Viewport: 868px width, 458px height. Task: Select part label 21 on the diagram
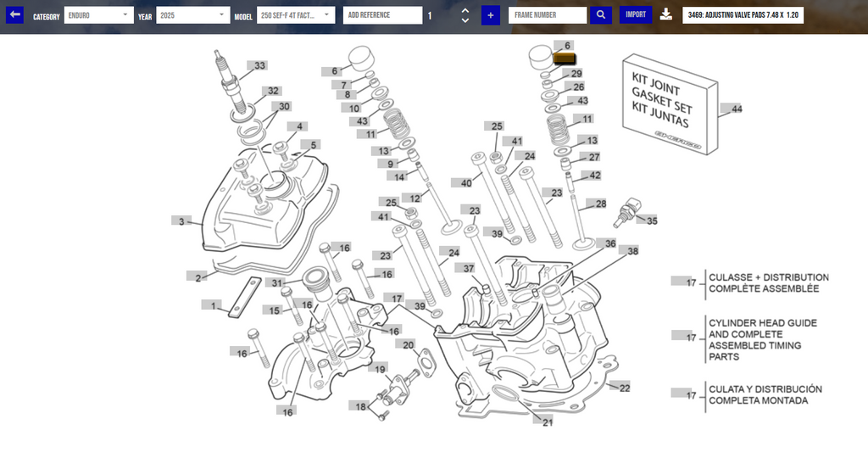click(545, 422)
